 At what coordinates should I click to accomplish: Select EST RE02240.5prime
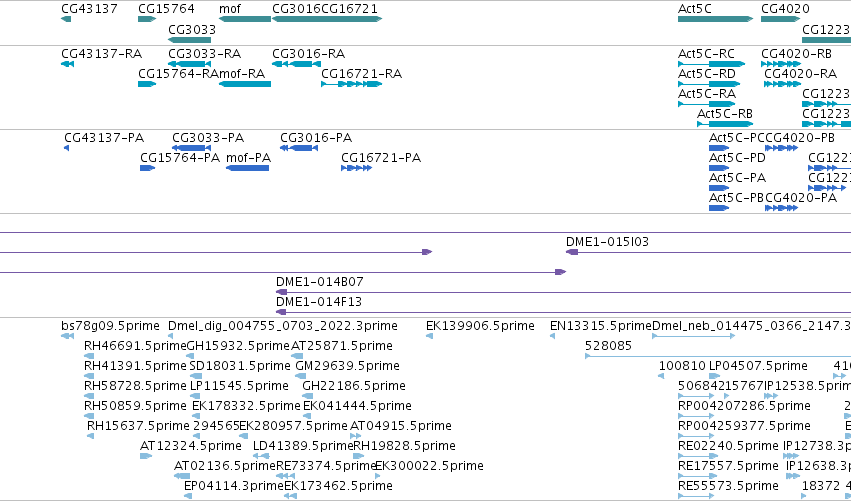pos(696,456)
